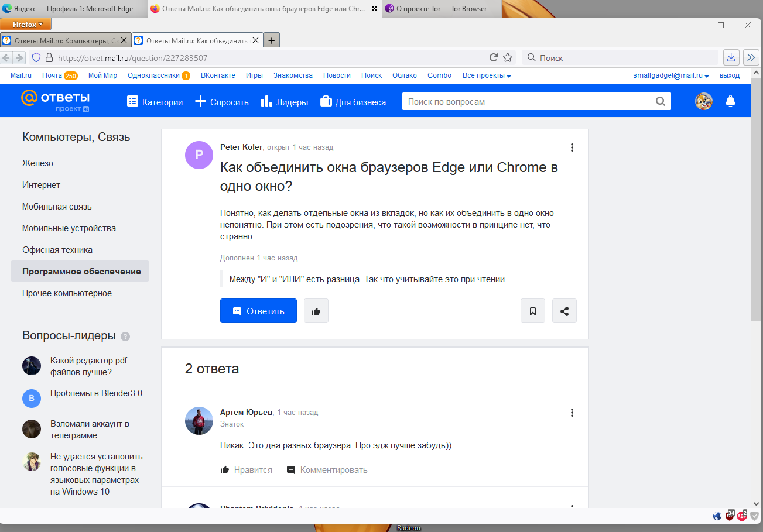Open Лидеры section
Screen dimensions: 763x532
tap(285, 102)
